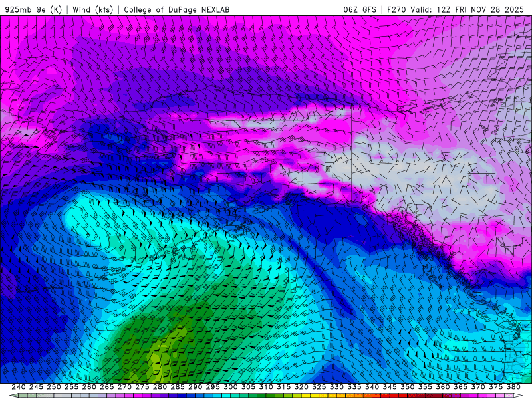Select the '06Z GFS' model run label
This screenshot has width=532, height=399.
pyautogui.click(x=360, y=9)
